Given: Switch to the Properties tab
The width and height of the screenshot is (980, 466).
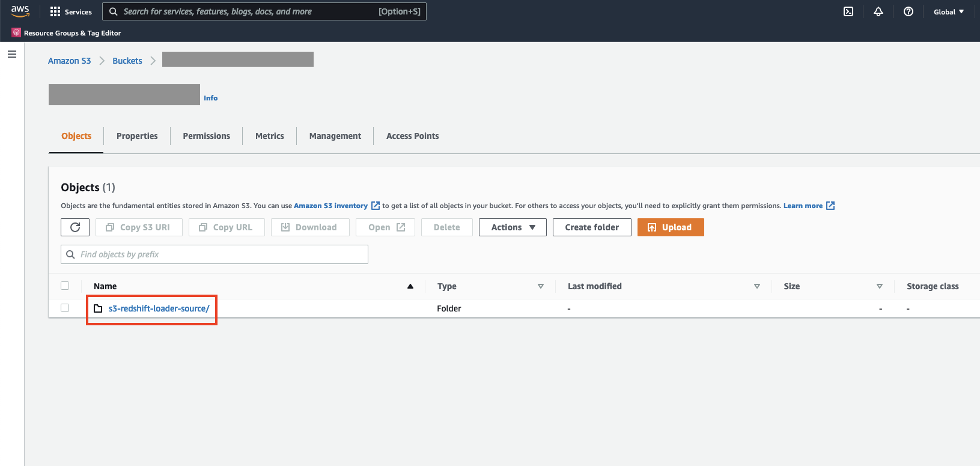Looking at the screenshot, I should (137, 136).
